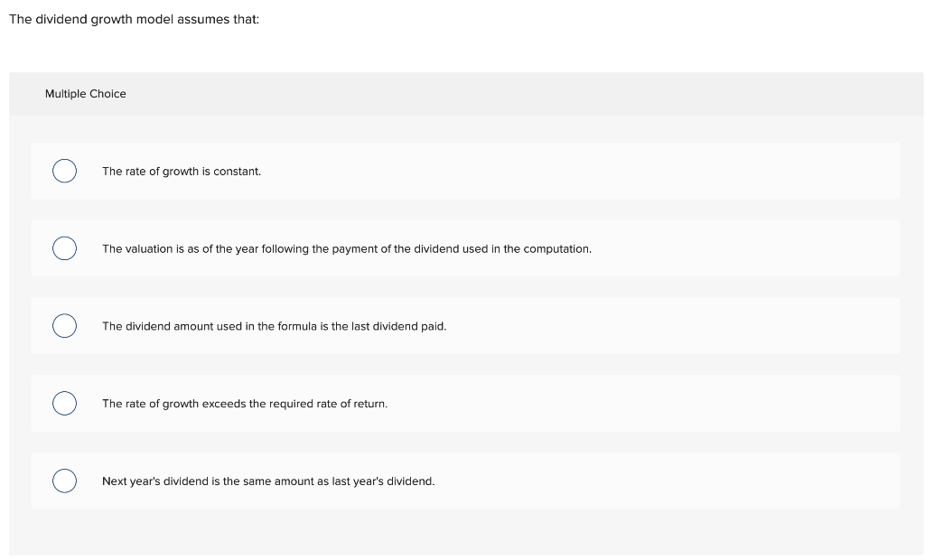925x560 pixels.
Task: Click blank area of the last-dividend-paid answer card
Action: pyautogui.click(x=672, y=326)
